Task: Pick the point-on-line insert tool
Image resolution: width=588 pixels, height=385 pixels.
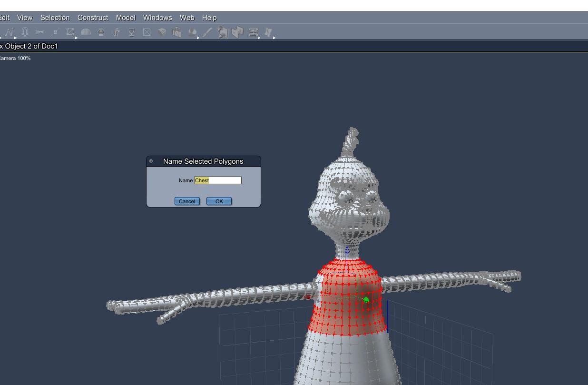Action: point(55,32)
